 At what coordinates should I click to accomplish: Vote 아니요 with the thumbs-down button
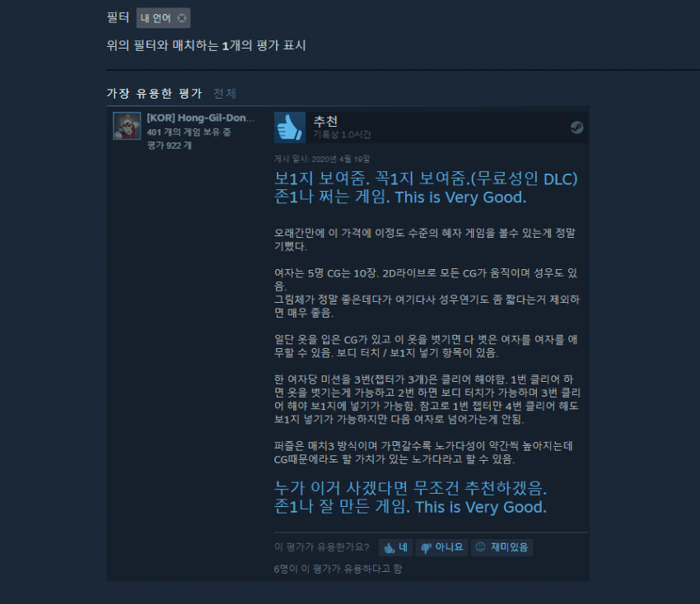(x=441, y=547)
